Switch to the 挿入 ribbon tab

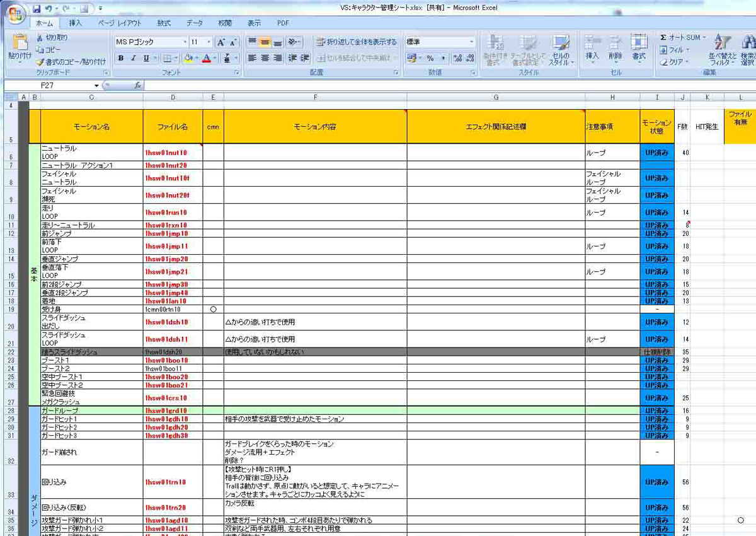(x=76, y=23)
